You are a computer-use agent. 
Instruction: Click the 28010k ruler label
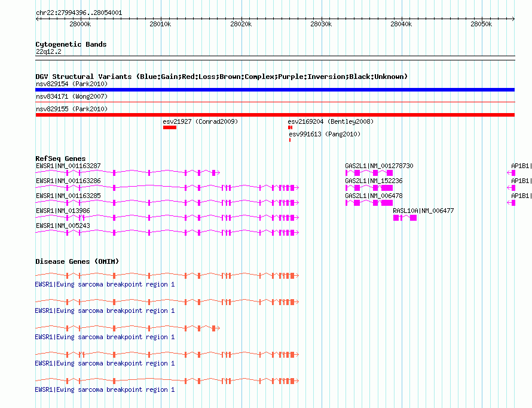pos(160,24)
